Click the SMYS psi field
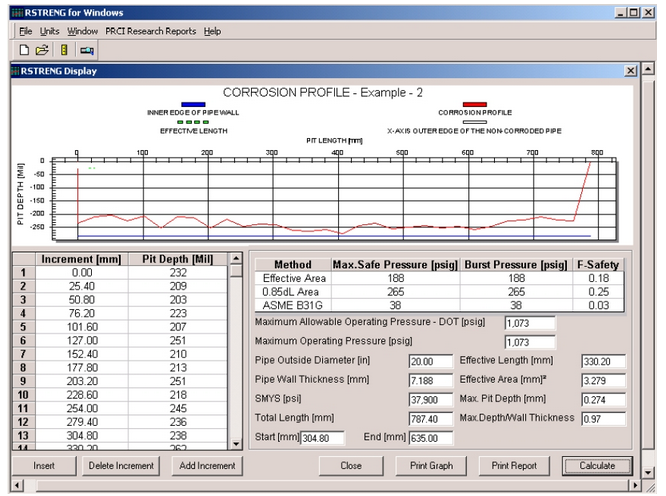 [x=431, y=400]
